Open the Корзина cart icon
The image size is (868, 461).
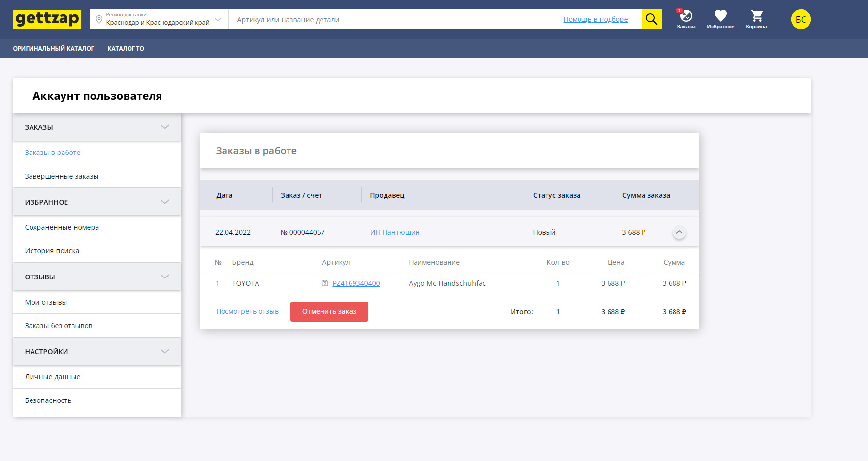[756, 19]
